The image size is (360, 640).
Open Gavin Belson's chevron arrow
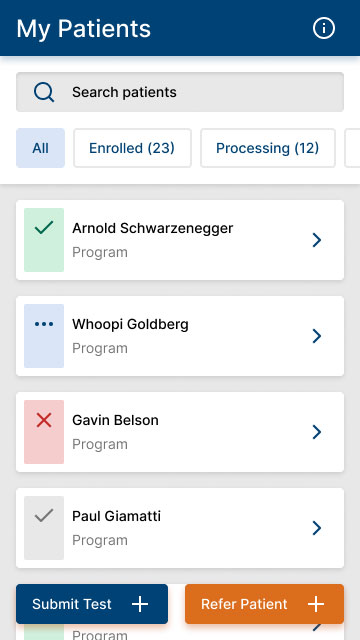[317, 432]
